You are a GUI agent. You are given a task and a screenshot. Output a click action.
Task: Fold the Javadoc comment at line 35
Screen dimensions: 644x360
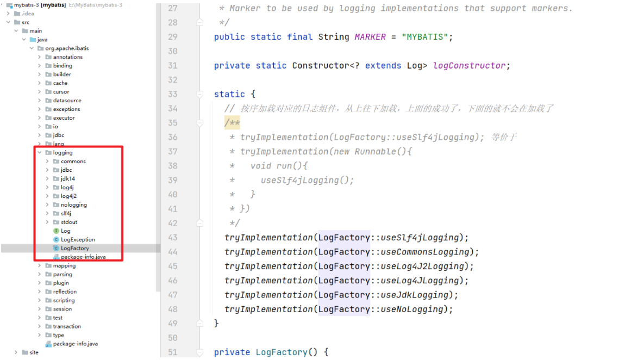(x=199, y=123)
